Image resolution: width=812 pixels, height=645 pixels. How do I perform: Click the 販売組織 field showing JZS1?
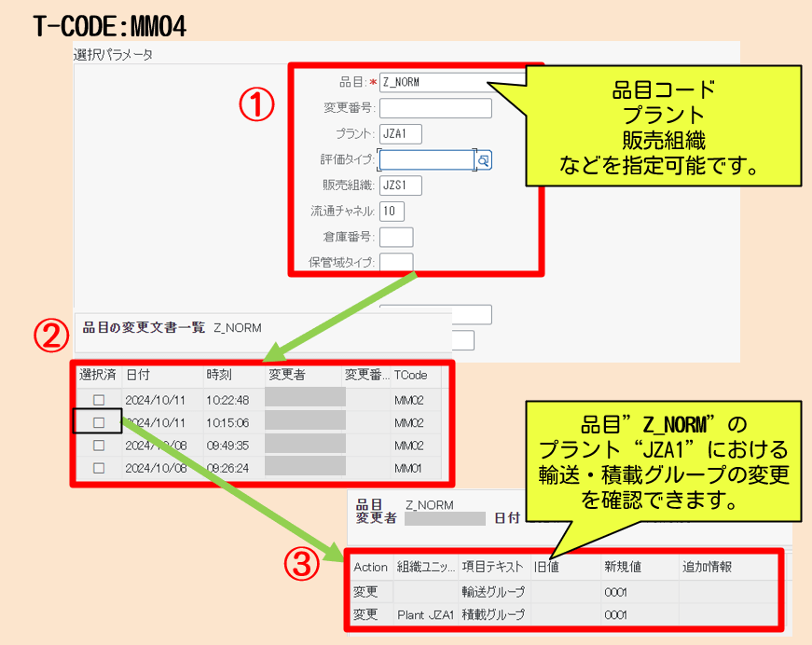tap(400, 185)
